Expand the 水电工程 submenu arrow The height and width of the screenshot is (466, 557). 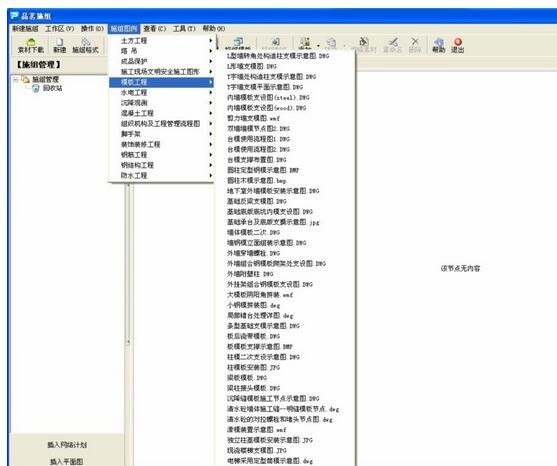[x=211, y=92]
